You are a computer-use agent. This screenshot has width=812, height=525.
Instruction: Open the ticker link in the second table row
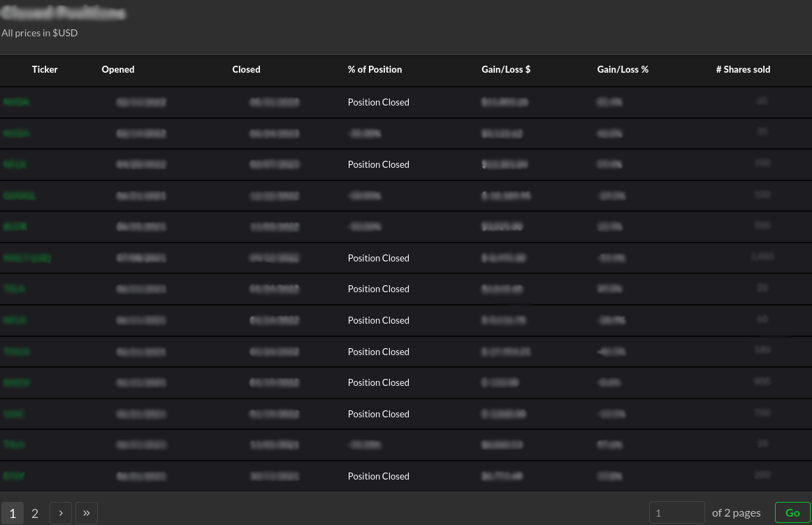coord(17,134)
